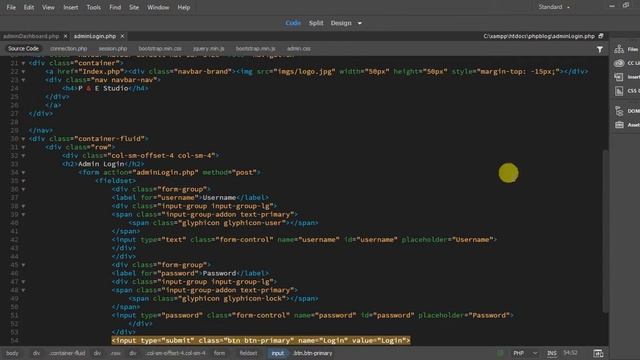Screen dimensions: 640x360
Task: Select the body tag in tag selector
Action: (x=12, y=353)
